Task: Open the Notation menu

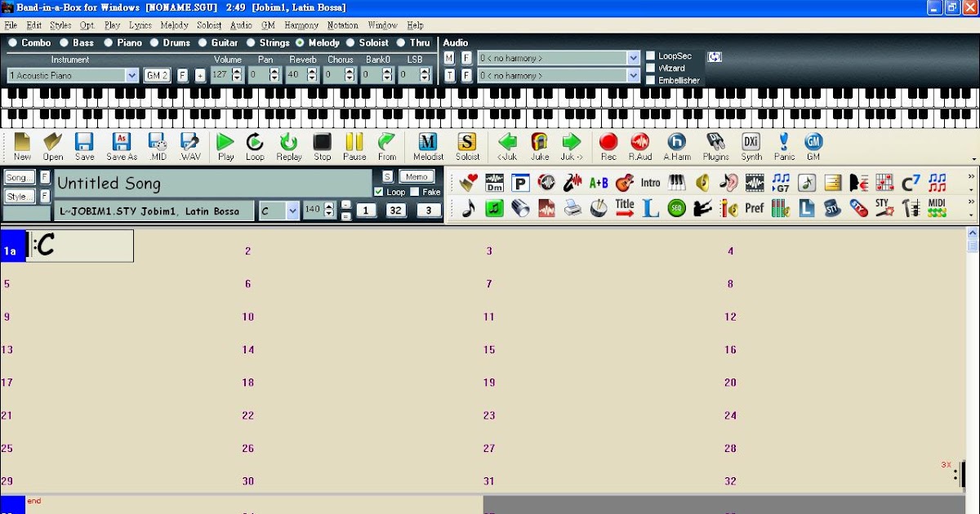Action: 343,25
